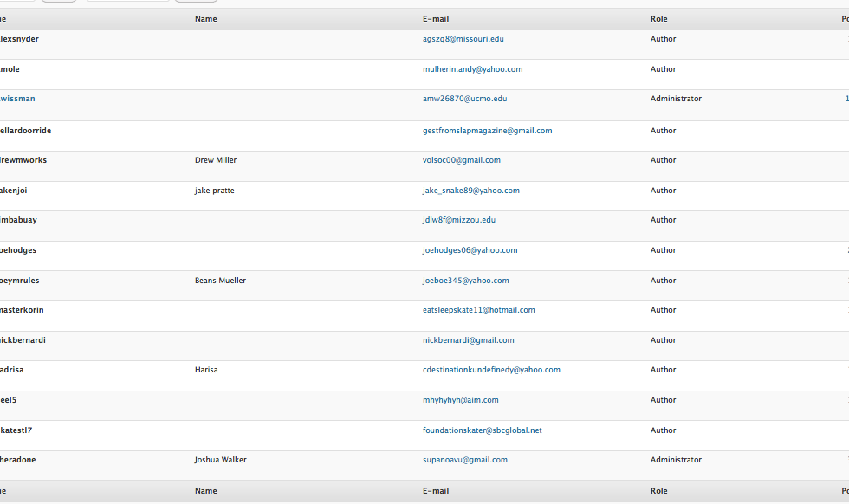Screen dimensions: 849x504
Task: Click jake_snake89@yahoo.com email link
Action: coord(470,191)
